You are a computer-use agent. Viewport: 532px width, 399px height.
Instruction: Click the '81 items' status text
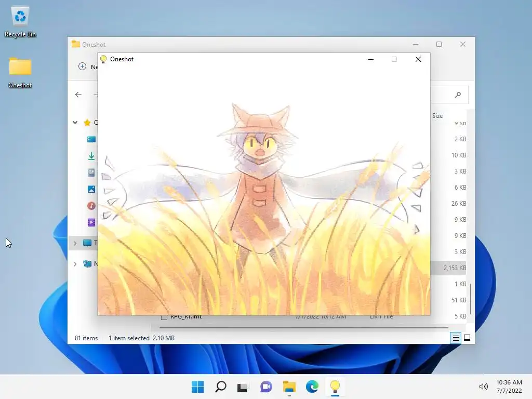86,338
